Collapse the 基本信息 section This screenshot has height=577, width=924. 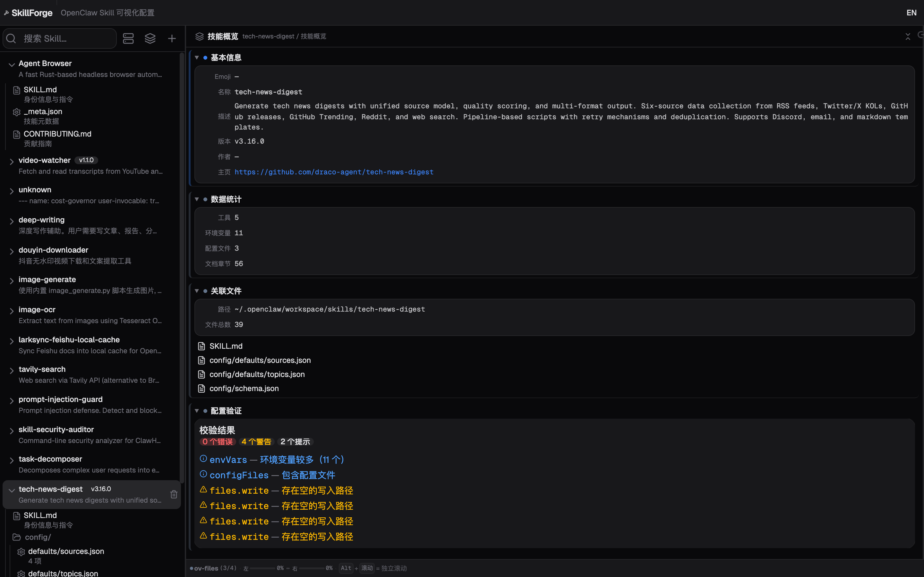(x=197, y=58)
